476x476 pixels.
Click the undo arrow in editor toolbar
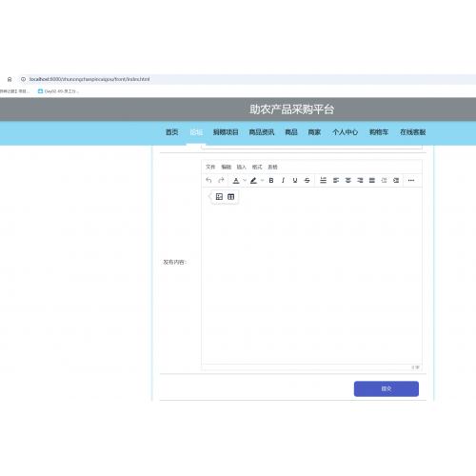point(208,180)
